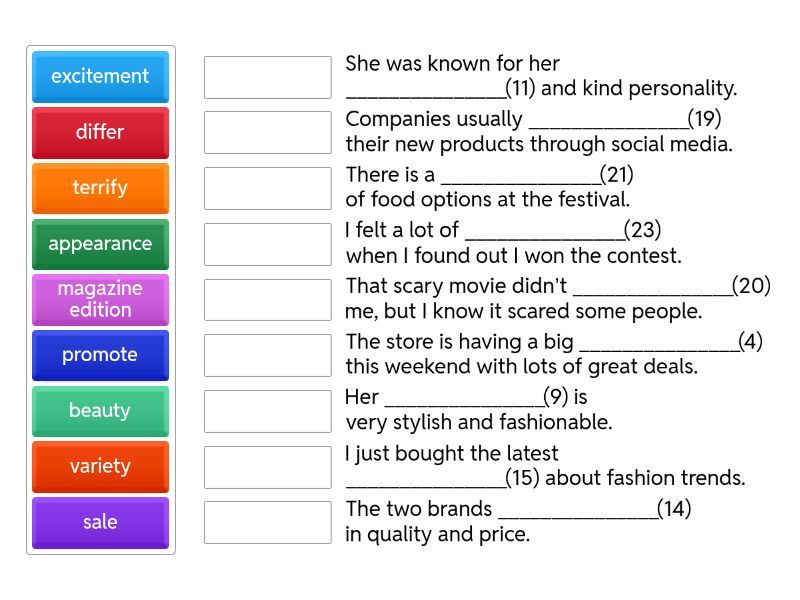Image resolution: width=800 pixels, height=600 pixels.
Task: Click the blue 'excitement' word tile
Action: point(100,77)
